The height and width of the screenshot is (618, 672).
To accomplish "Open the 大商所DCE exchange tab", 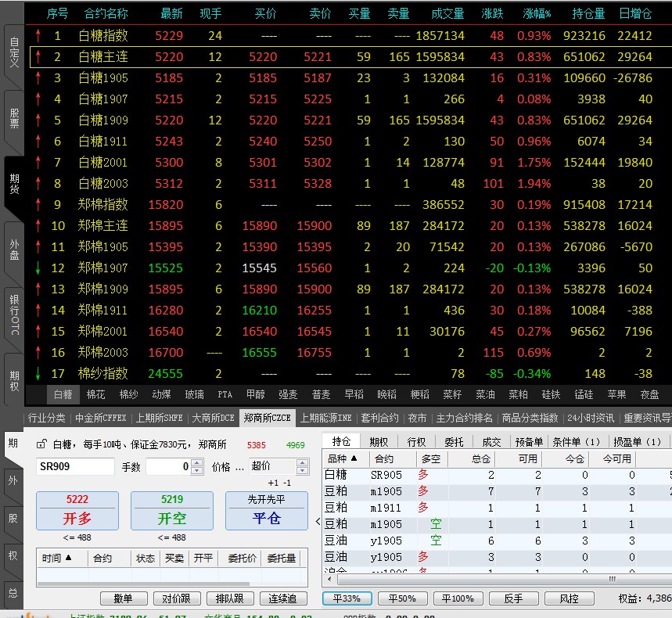I will tap(213, 418).
